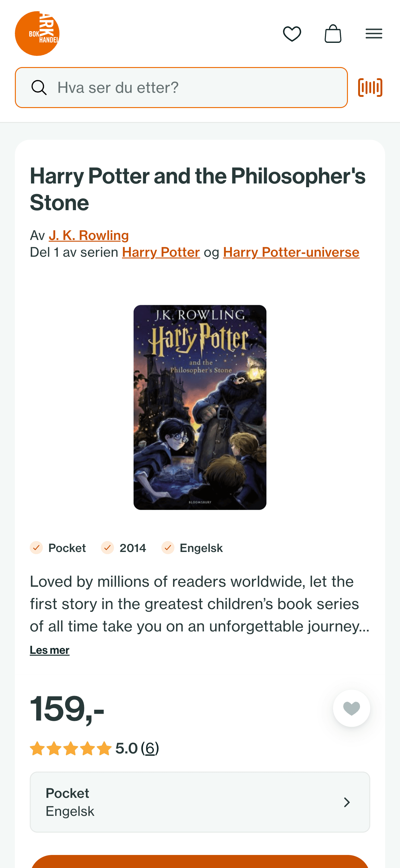Open the Harry Potter series link
The image size is (400, 868).
coord(161,252)
